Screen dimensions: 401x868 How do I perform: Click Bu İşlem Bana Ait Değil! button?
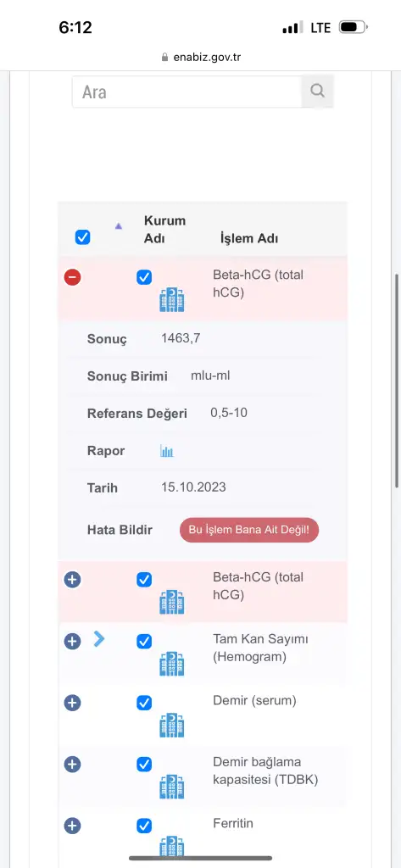click(x=249, y=530)
